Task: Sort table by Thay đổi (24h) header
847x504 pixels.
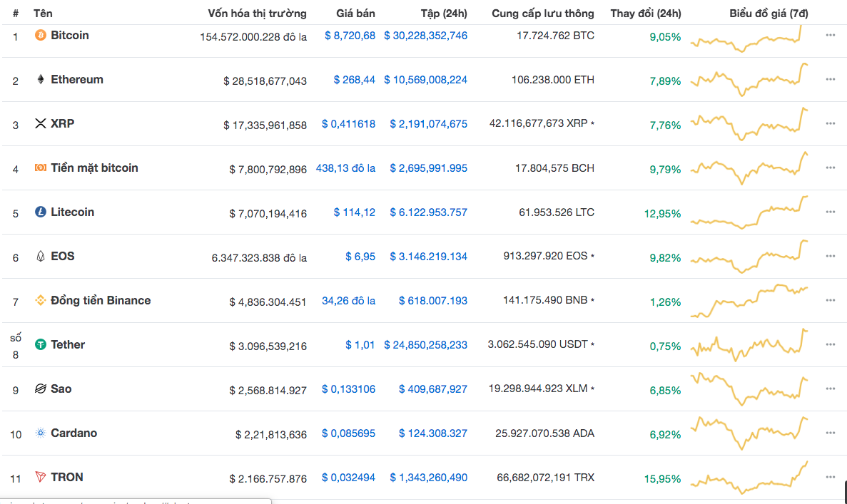Action: (645, 13)
